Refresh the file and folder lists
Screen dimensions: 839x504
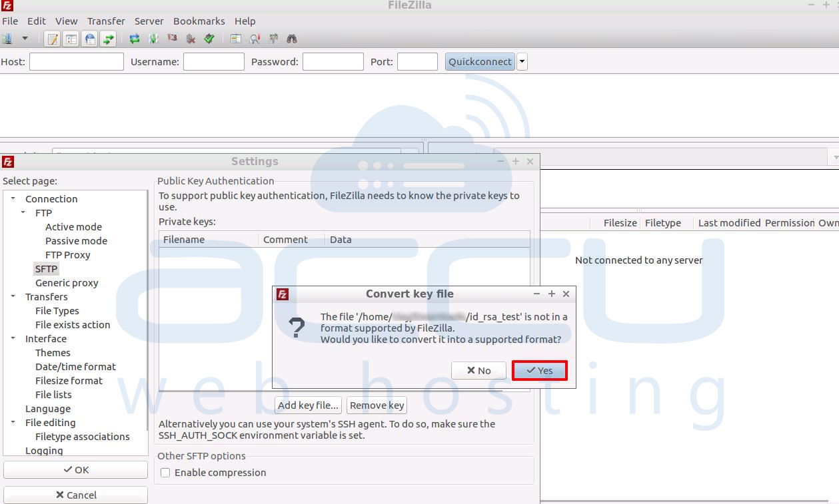135,39
